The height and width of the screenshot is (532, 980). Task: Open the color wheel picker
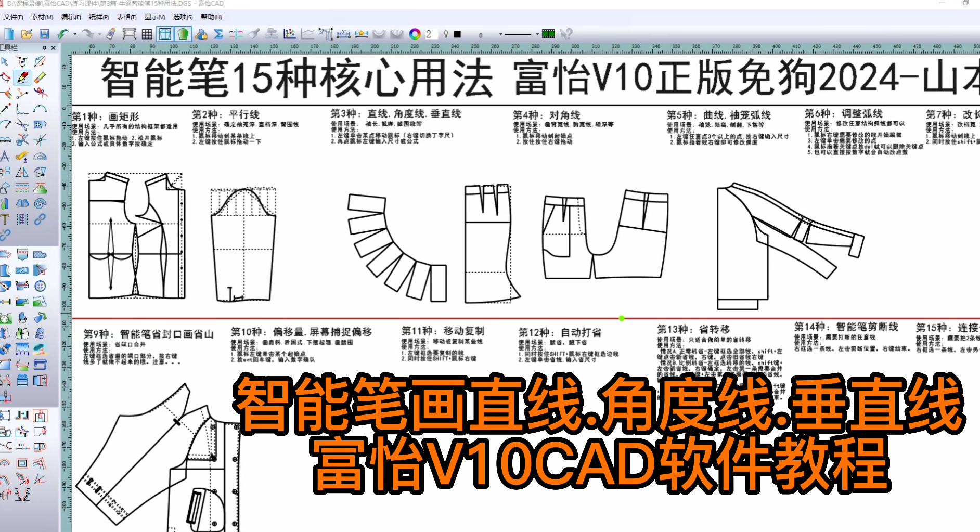coord(415,34)
